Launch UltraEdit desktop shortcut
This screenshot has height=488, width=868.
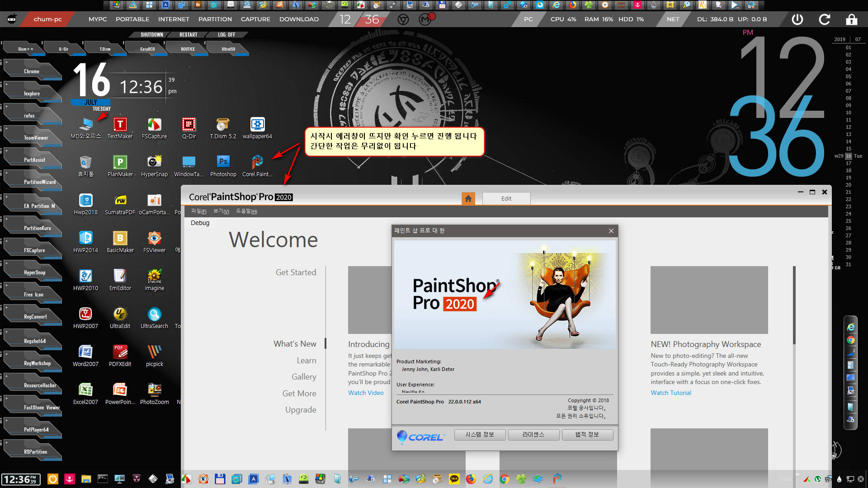[x=120, y=318]
